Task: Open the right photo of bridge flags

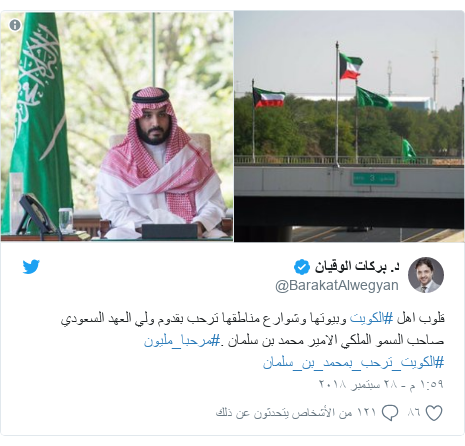Action: [x=349, y=127]
